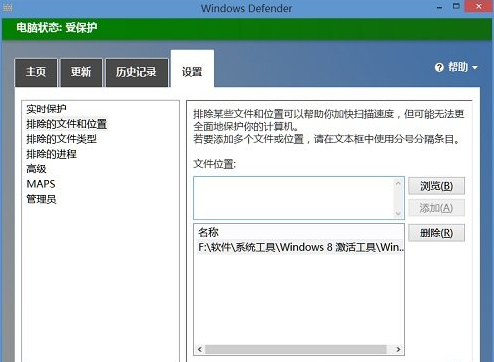Screen dimensions: 494x362
Task: Click the 添加(A) button
Action: [436, 208]
